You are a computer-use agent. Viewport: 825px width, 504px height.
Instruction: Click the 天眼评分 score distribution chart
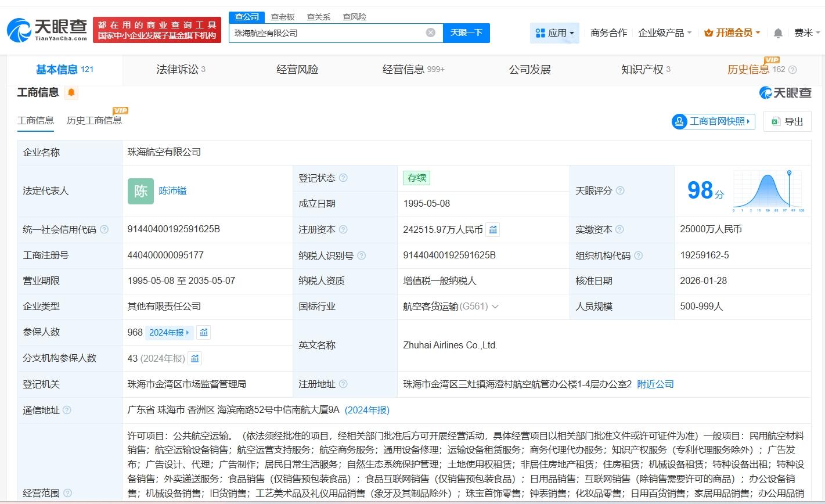click(x=768, y=190)
